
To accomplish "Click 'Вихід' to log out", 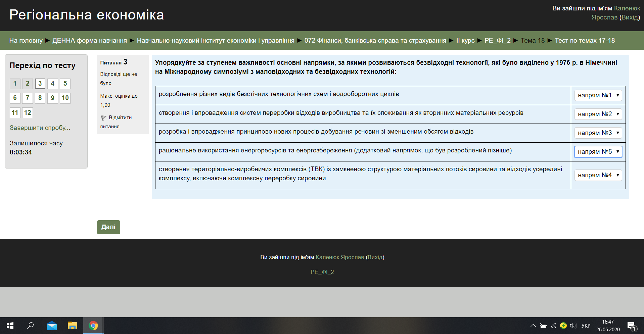I will pyautogui.click(x=630, y=17).
